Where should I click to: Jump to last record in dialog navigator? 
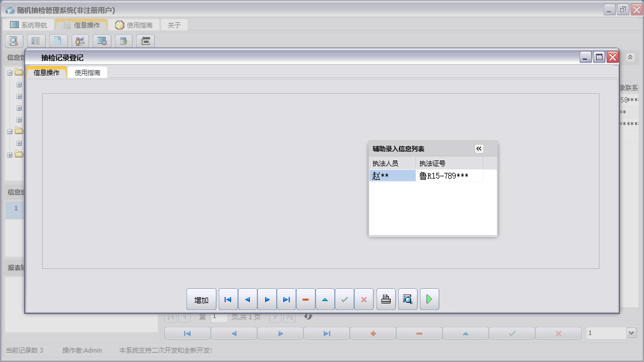pos(286,299)
